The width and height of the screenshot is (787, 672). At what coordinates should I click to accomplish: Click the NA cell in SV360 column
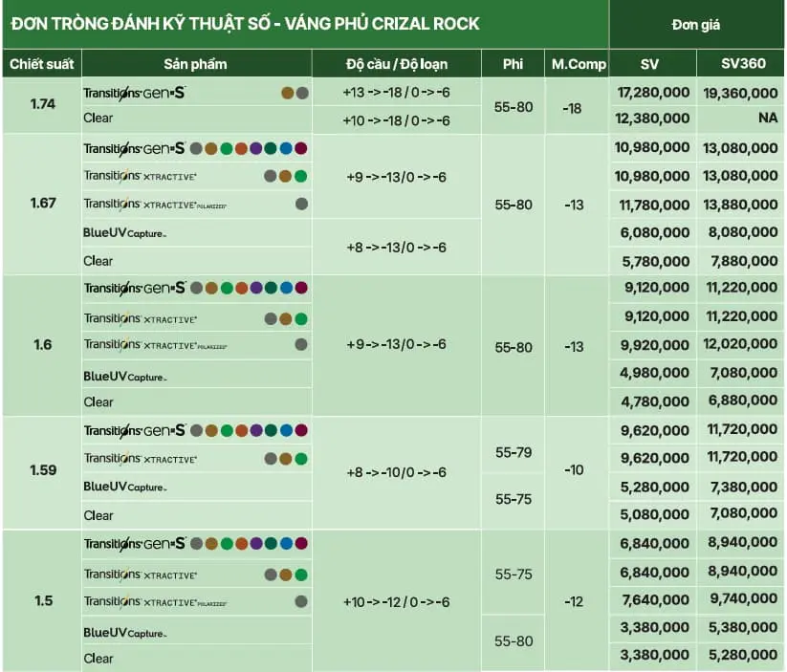768,118
